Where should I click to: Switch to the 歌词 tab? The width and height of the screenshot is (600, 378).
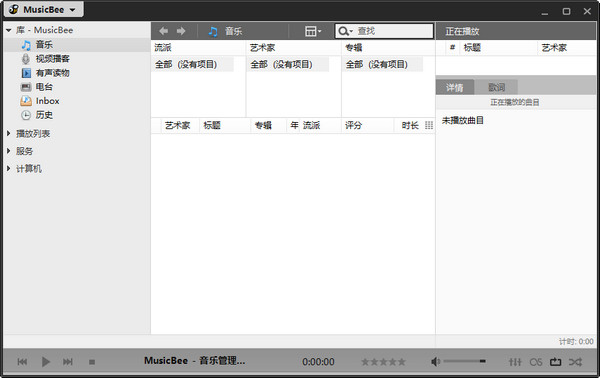(x=496, y=87)
